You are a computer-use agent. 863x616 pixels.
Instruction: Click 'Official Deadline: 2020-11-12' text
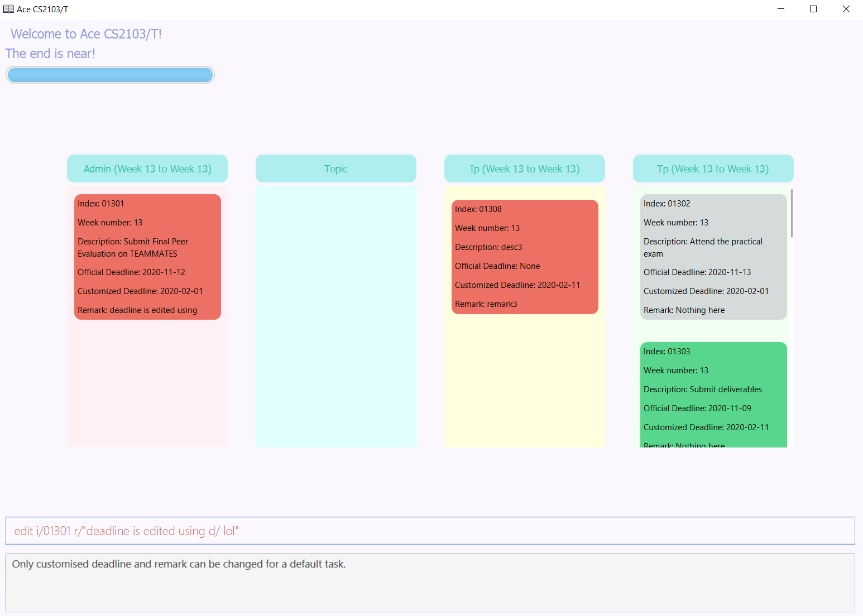132,272
